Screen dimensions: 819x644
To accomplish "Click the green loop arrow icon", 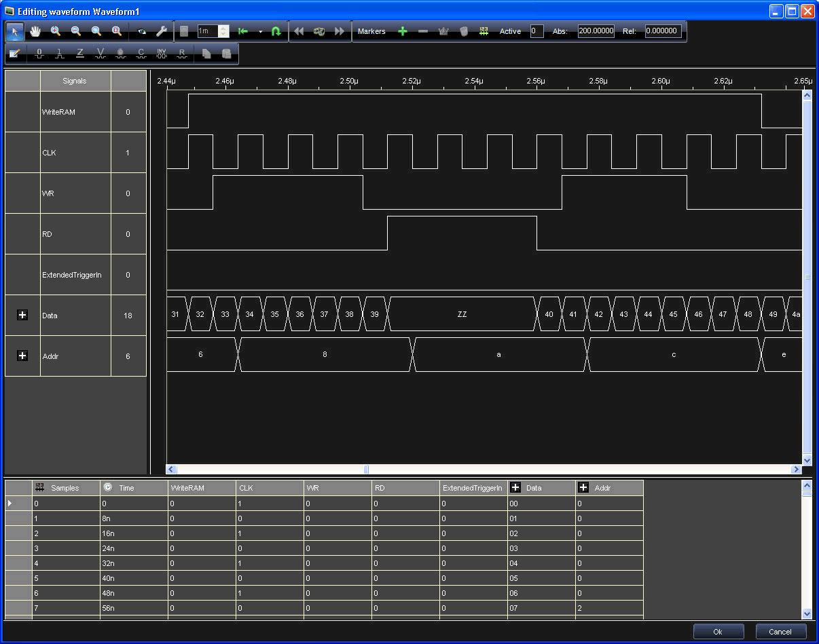I will (x=276, y=31).
